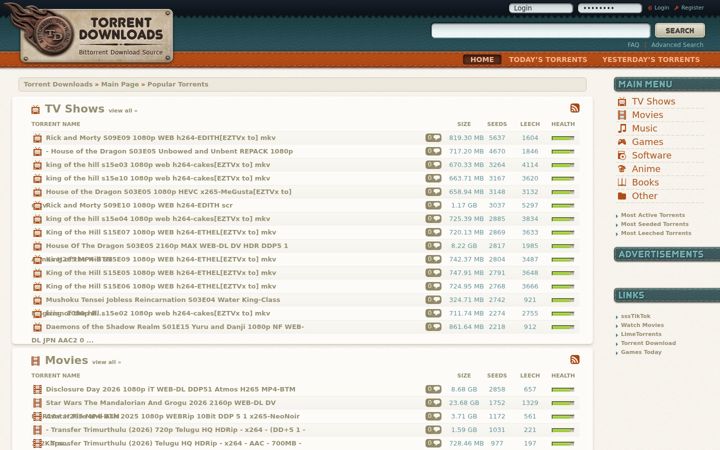This screenshot has height=450, width=720.
Task: Open the Games Today link
Action: (641, 352)
